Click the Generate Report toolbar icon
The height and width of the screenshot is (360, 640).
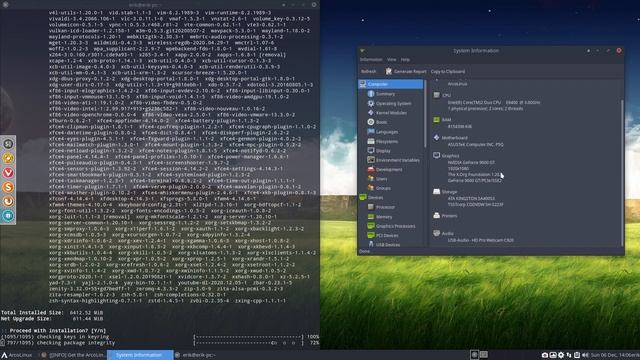click(x=389, y=71)
